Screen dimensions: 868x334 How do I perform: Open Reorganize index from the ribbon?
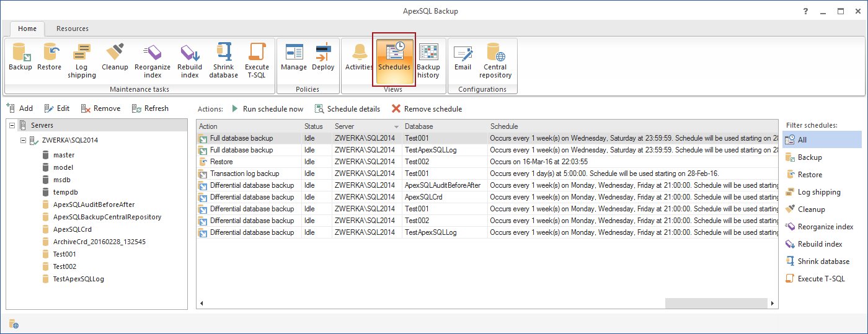click(153, 60)
